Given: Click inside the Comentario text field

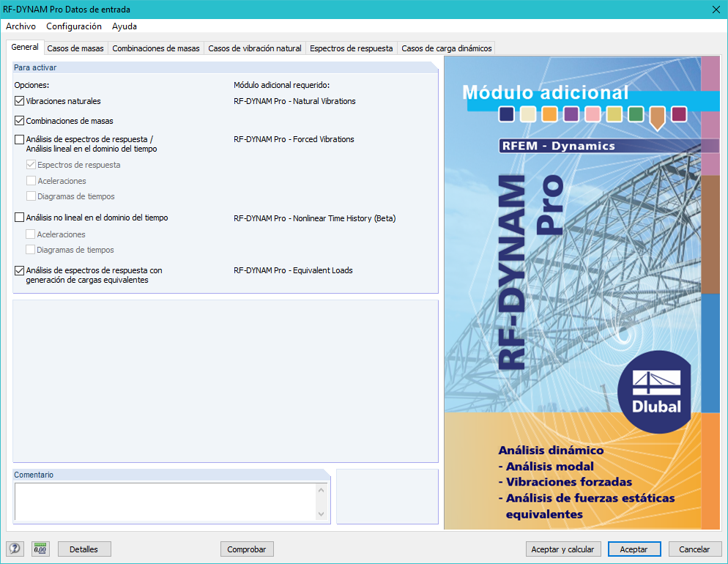Looking at the screenshot, I should (166, 502).
